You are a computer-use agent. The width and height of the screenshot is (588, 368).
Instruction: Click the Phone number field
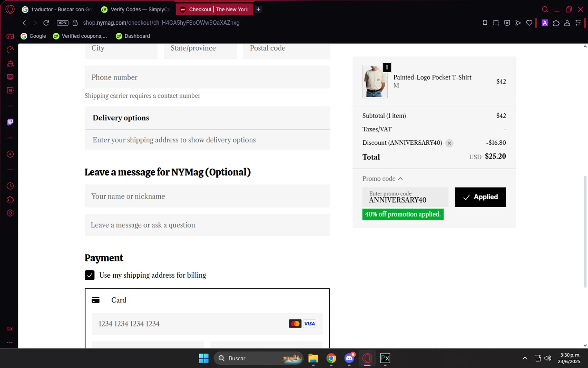[207, 77]
